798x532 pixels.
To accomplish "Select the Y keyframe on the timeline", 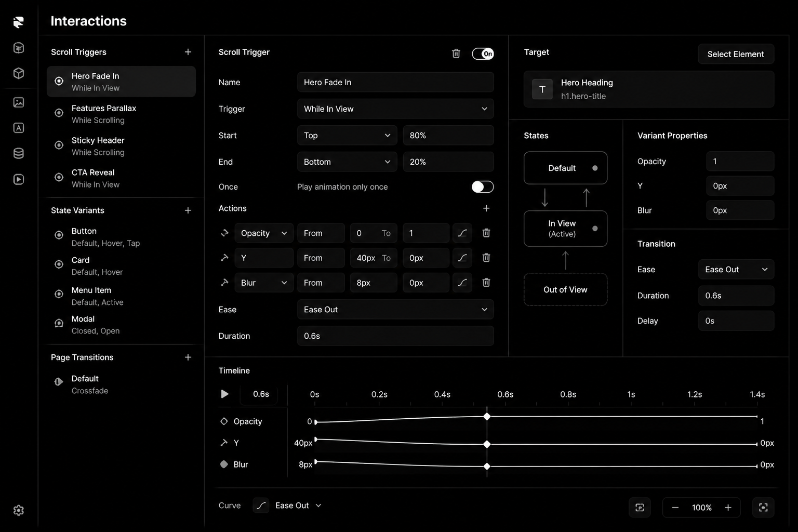I will tap(487, 444).
